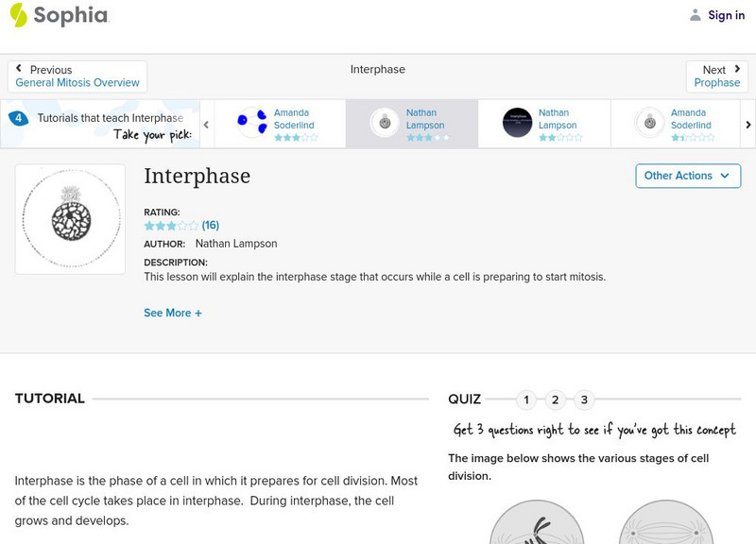
Task: Open the rating count (16) link
Action: click(211, 226)
